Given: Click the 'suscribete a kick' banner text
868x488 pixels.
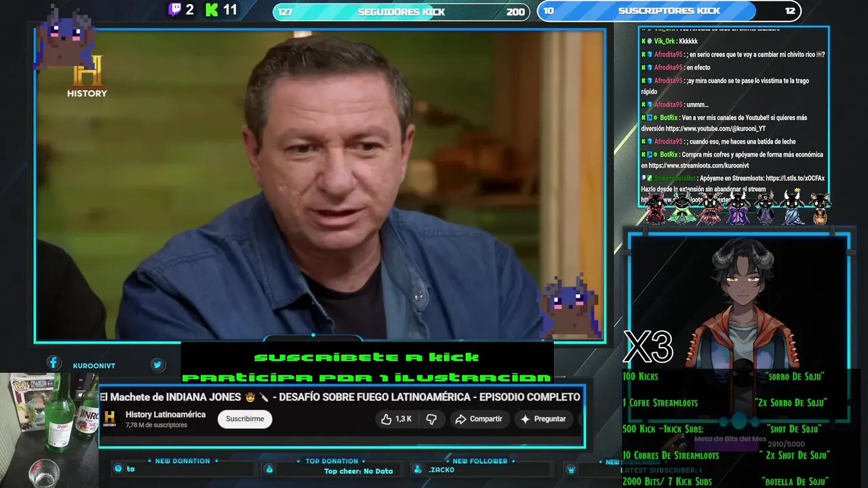Looking at the screenshot, I should click(x=366, y=357).
